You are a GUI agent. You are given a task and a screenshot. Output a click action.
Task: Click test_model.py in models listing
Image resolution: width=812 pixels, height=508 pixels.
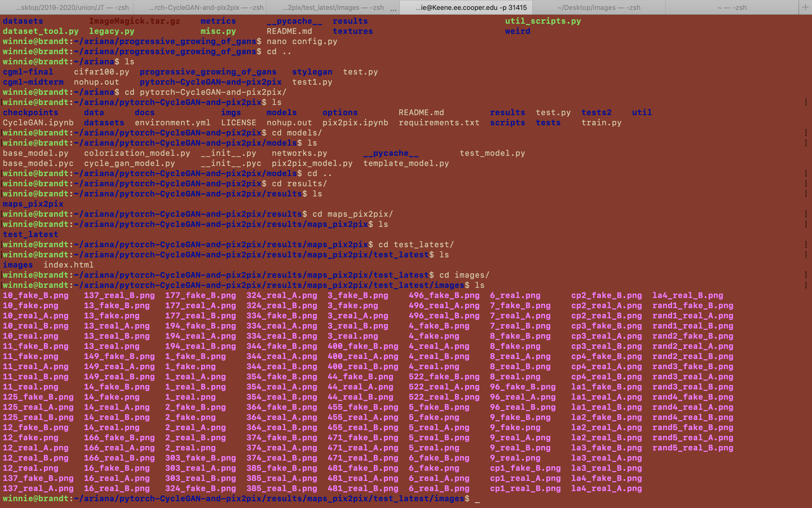(x=492, y=153)
